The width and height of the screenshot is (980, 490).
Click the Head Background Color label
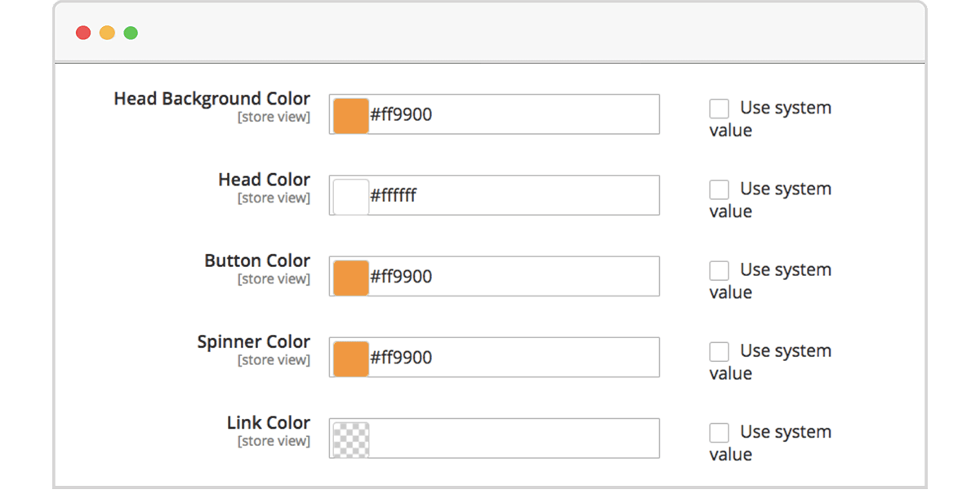(212, 99)
